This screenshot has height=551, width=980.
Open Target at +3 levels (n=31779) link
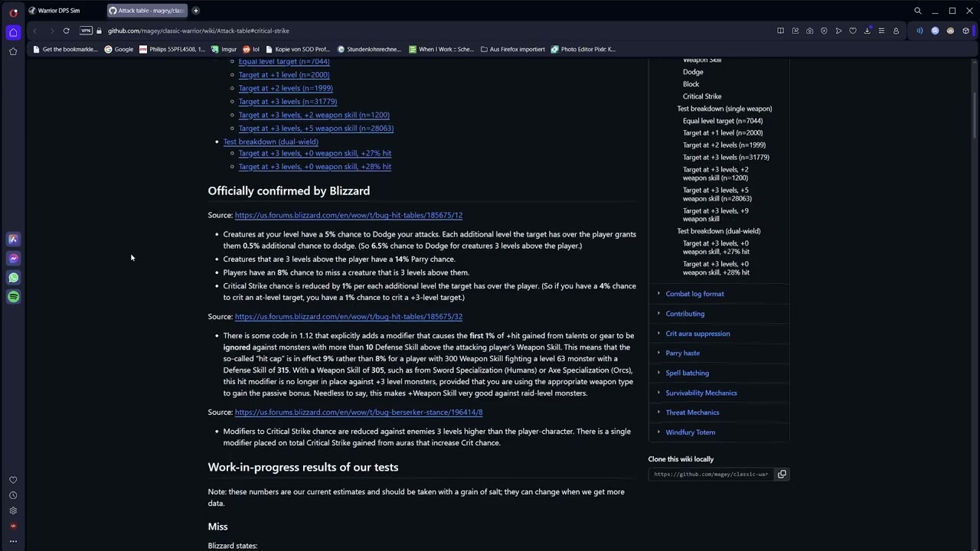288,102
